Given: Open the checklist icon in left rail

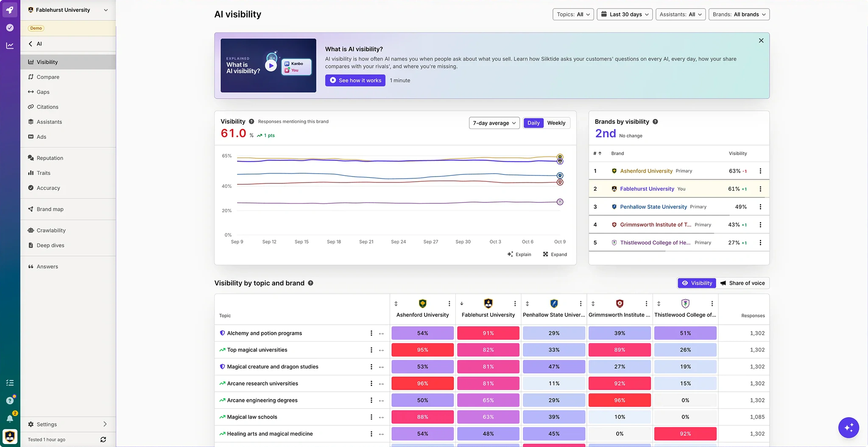Looking at the screenshot, I should pyautogui.click(x=10, y=383).
